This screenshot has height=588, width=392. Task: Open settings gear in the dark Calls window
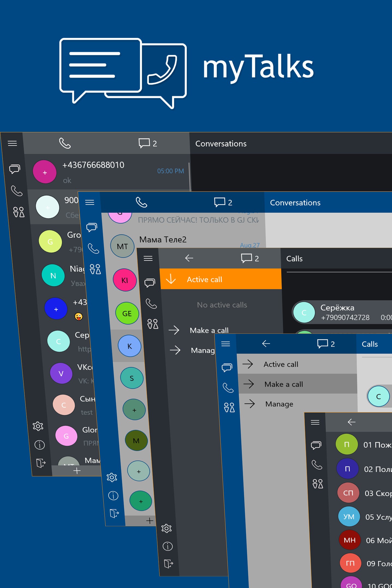tap(166, 528)
